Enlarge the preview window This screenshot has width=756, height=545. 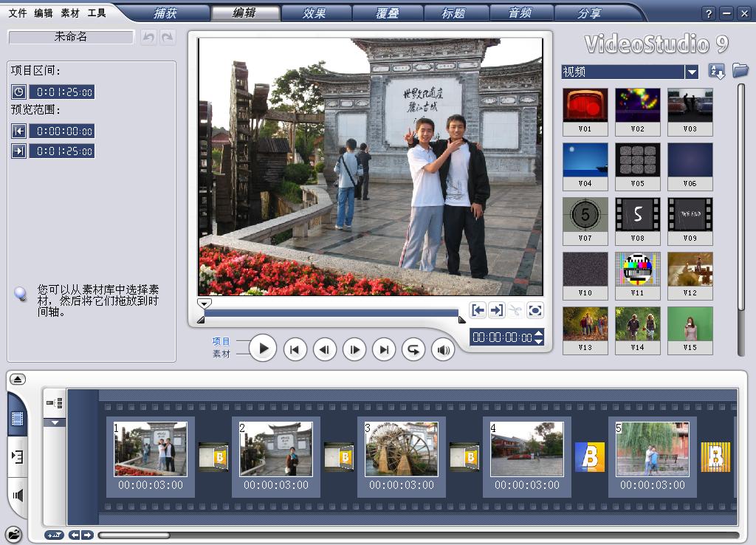tap(535, 310)
